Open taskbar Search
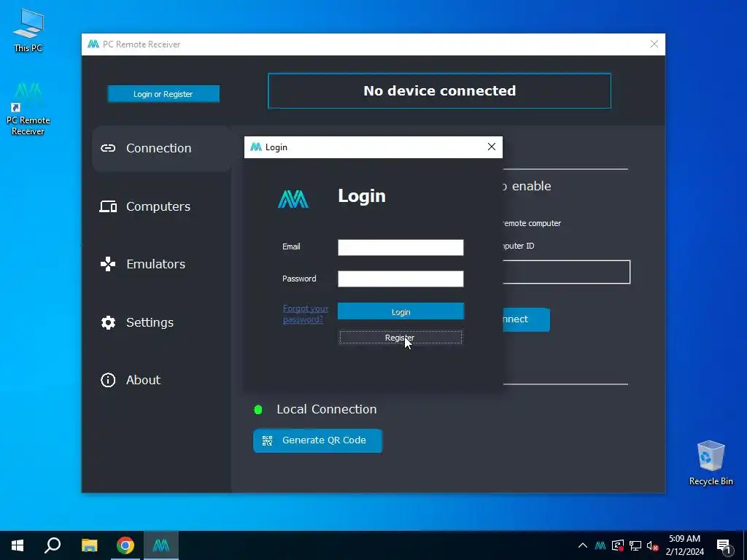Viewport: 747px width, 560px height. coord(53,545)
